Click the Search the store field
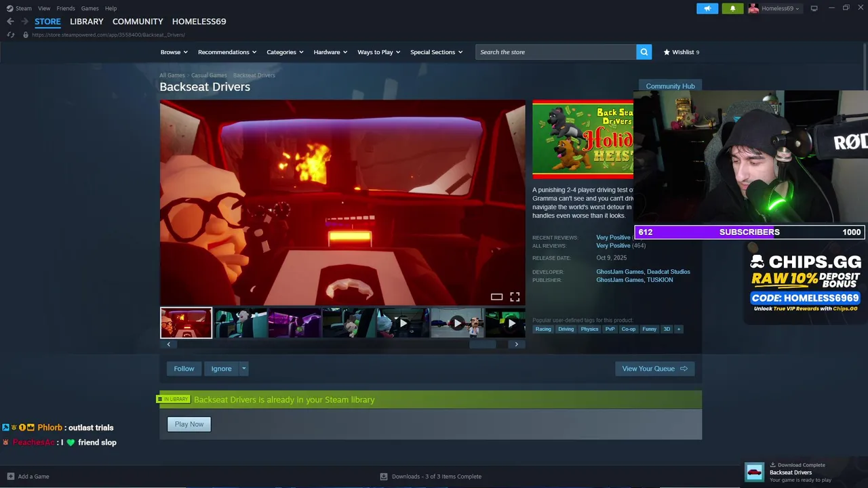The width and height of the screenshot is (868, 488). (x=556, y=52)
